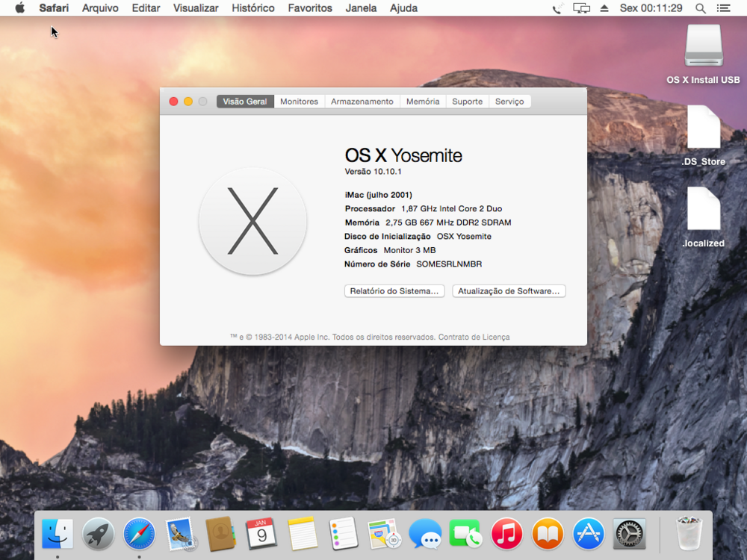Open System Preferences gear in Dock
Viewport: 747px width, 560px height.
629,534
